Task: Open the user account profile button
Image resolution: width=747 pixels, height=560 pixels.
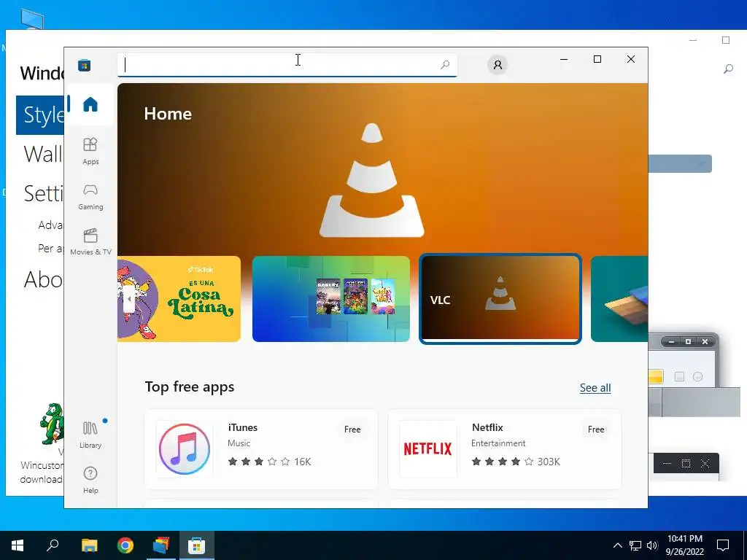Action: pyautogui.click(x=498, y=65)
